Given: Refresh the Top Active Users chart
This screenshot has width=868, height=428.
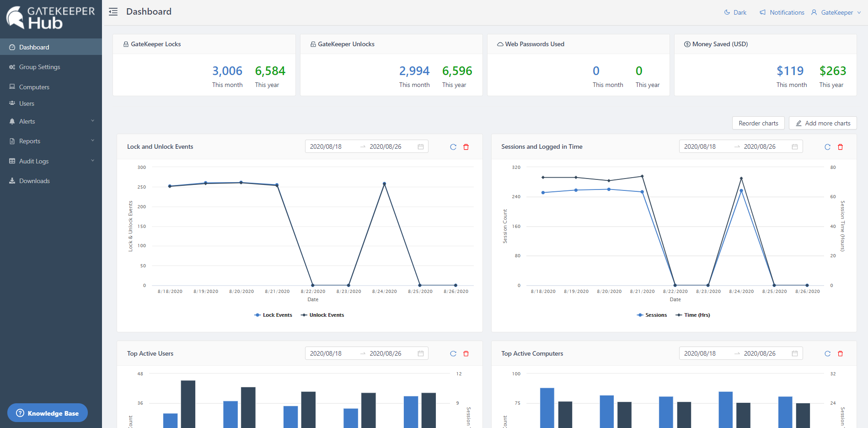Looking at the screenshot, I should coord(453,353).
